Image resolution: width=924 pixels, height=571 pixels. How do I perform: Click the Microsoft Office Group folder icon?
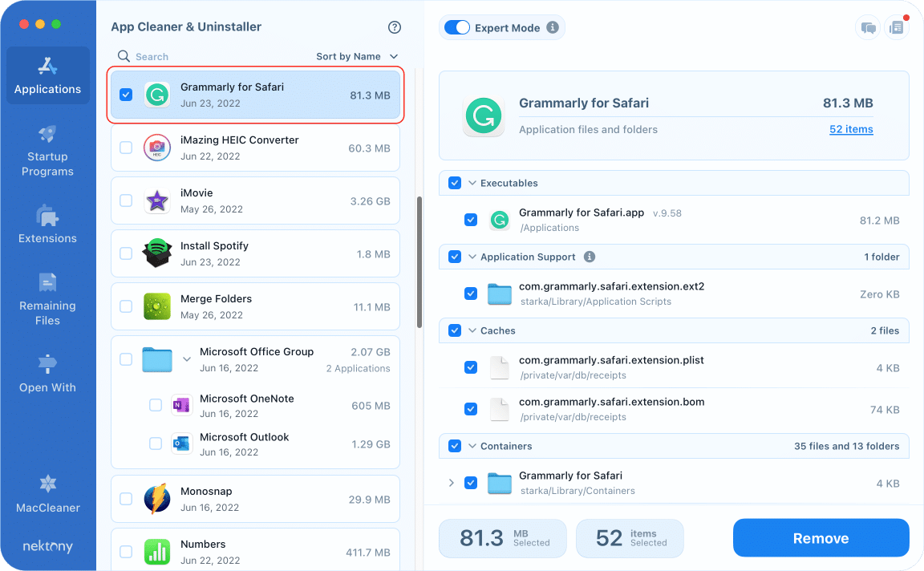pyautogui.click(x=157, y=359)
